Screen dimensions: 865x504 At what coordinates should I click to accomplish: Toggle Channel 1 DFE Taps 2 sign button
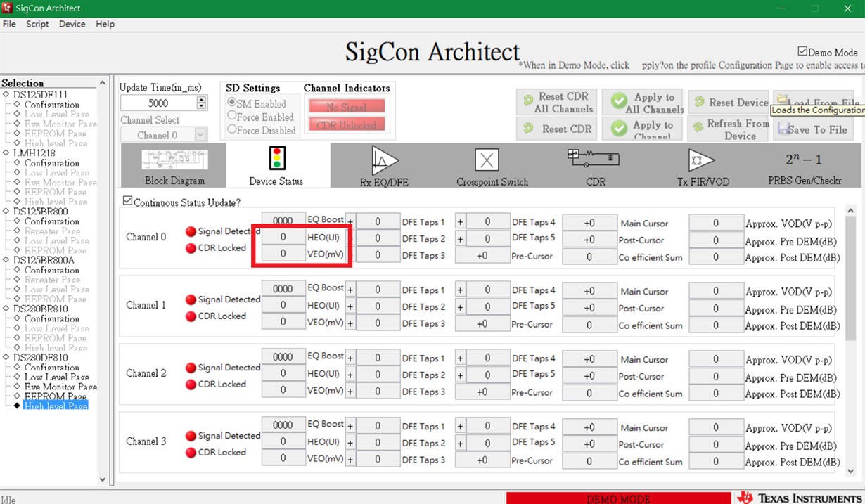tap(350, 306)
